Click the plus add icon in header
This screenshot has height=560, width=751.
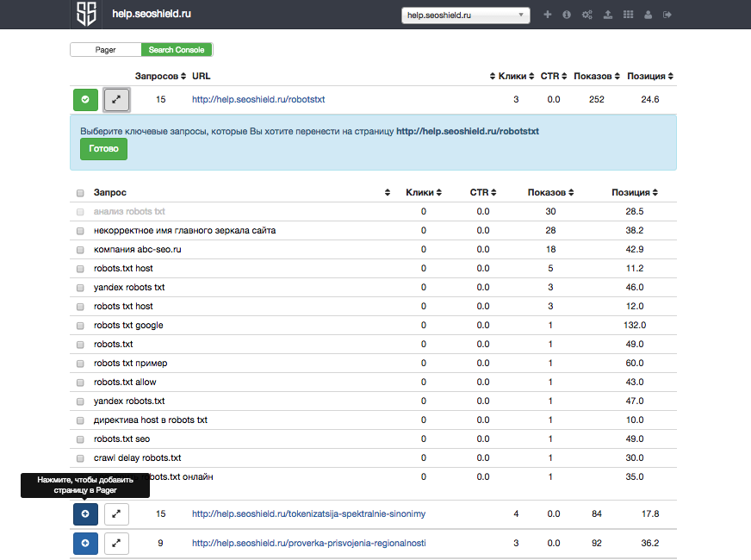tap(548, 15)
